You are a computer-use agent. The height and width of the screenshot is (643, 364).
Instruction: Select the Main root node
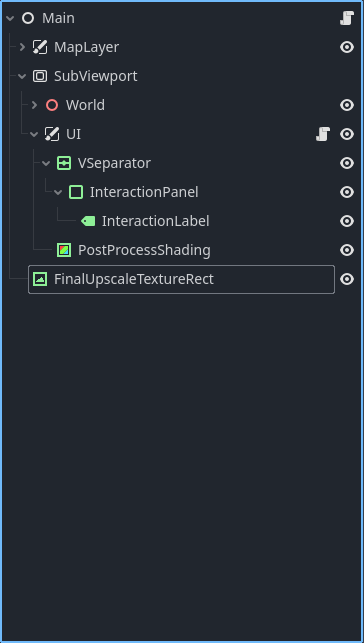[58, 18]
